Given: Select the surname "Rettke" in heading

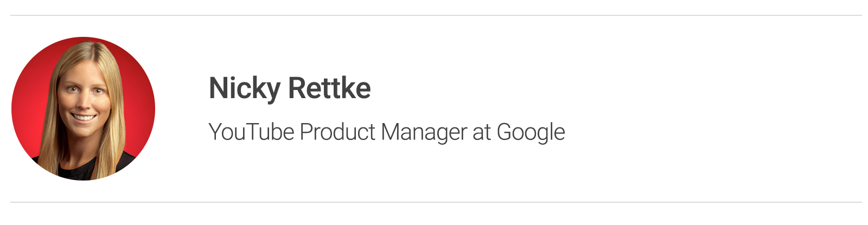Looking at the screenshot, I should coord(329,88).
